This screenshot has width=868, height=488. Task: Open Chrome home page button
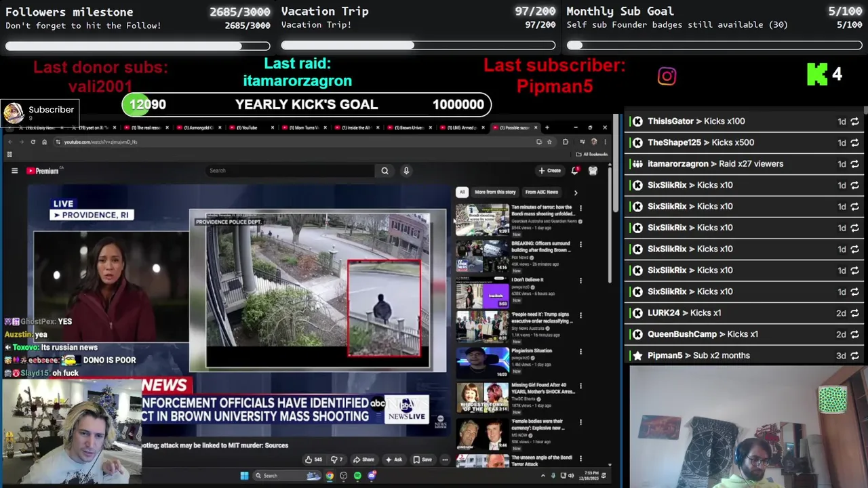(x=44, y=142)
